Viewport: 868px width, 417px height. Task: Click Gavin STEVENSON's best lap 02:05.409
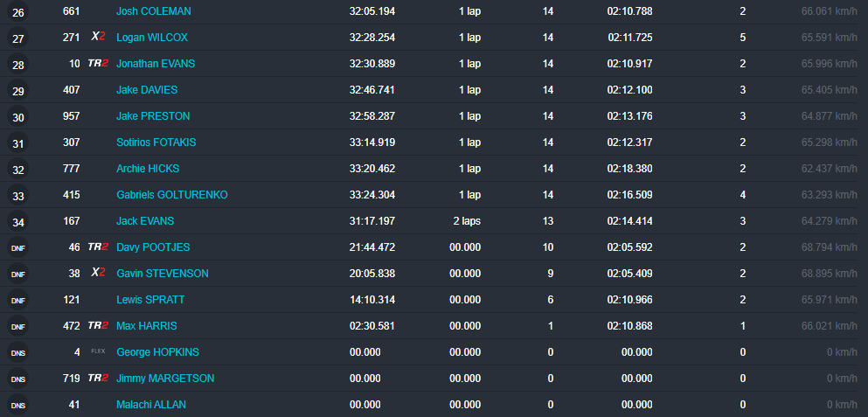click(x=629, y=274)
